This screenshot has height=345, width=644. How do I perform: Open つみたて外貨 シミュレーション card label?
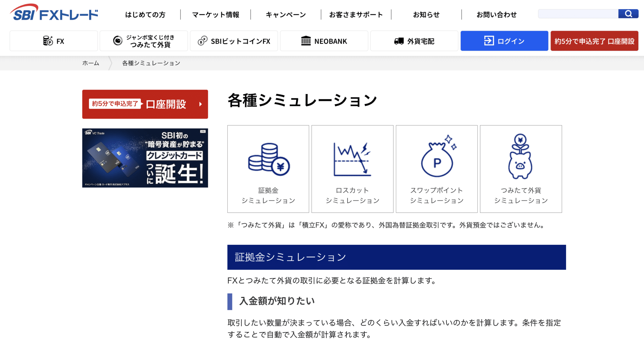point(521,195)
